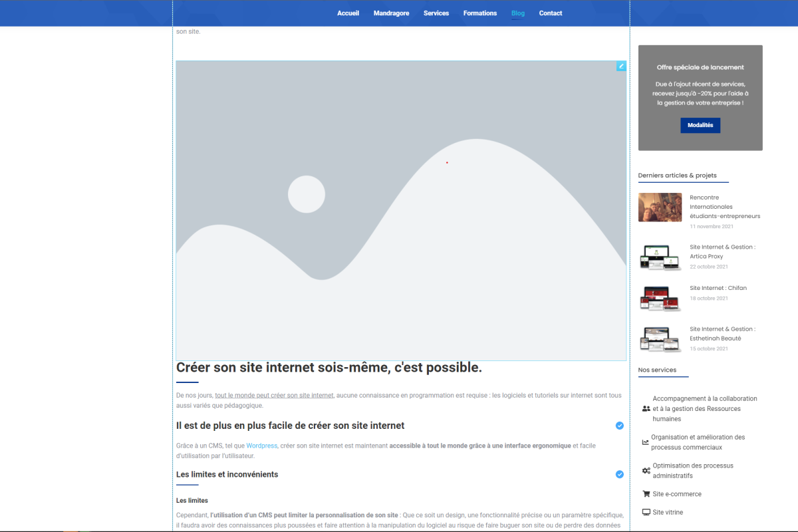The height and width of the screenshot is (532, 798).
Task: Click the Rencontre Internationales article thumbnail
Action: [660, 207]
